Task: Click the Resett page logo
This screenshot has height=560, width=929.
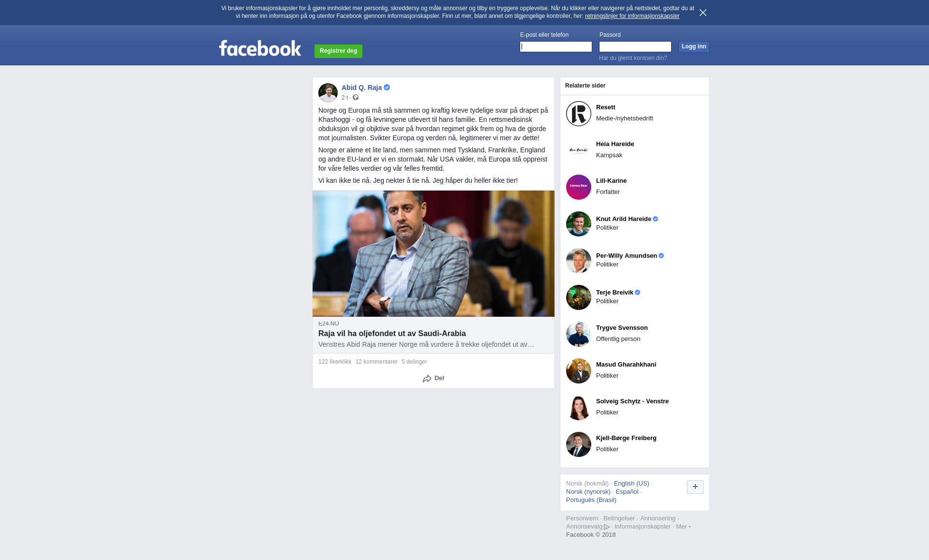Action: [x=579, y=114]
